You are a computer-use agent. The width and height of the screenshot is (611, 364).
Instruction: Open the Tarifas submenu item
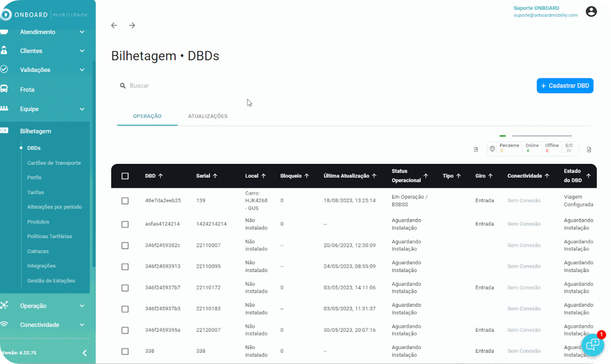pos(35,192)
